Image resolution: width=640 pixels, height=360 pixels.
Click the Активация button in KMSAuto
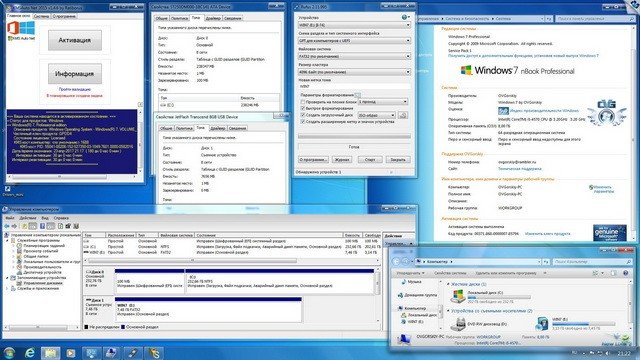click(75, 40)
